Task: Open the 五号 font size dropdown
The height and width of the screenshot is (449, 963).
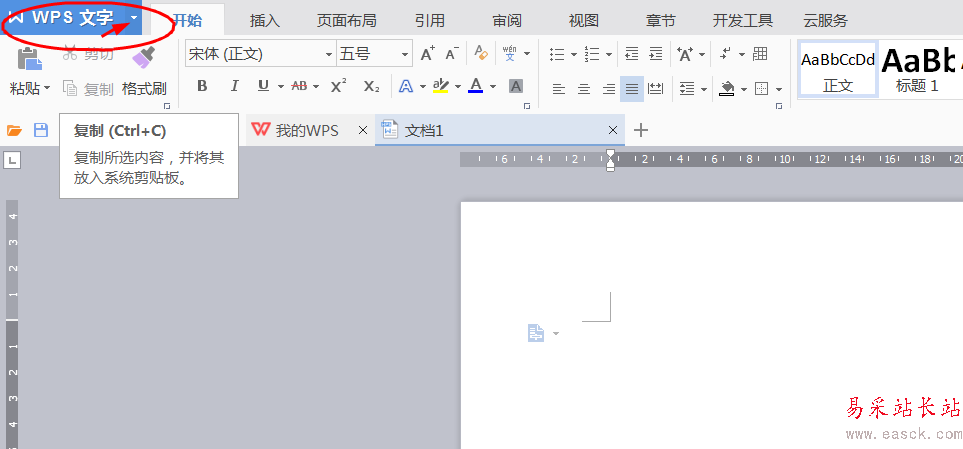Action: coord(405,55)
